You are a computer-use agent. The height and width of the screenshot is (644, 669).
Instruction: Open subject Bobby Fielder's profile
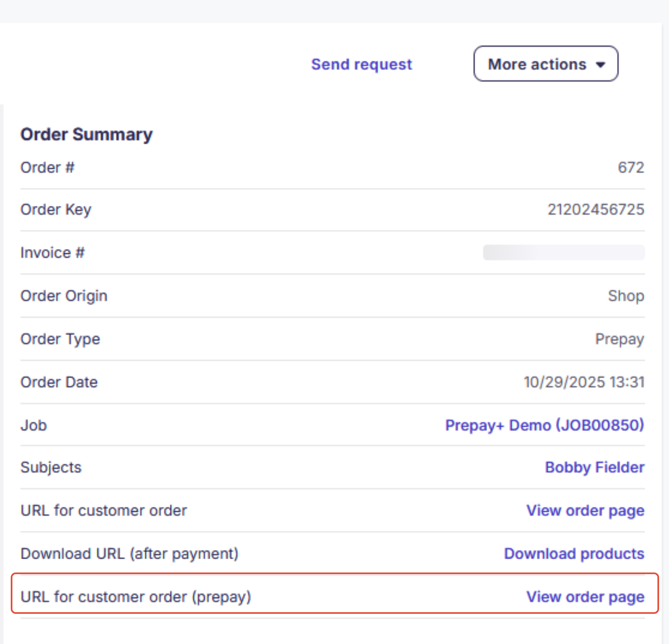coord(594,467)
